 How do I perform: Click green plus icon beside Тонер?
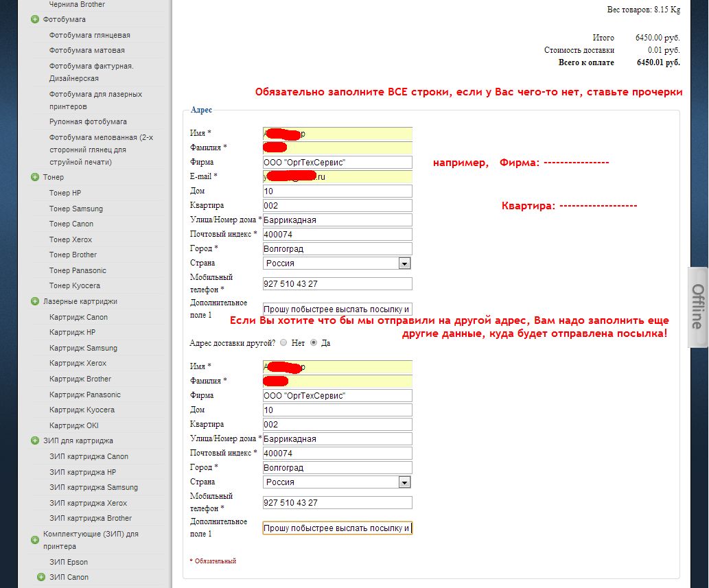click(x=35, y=177)
